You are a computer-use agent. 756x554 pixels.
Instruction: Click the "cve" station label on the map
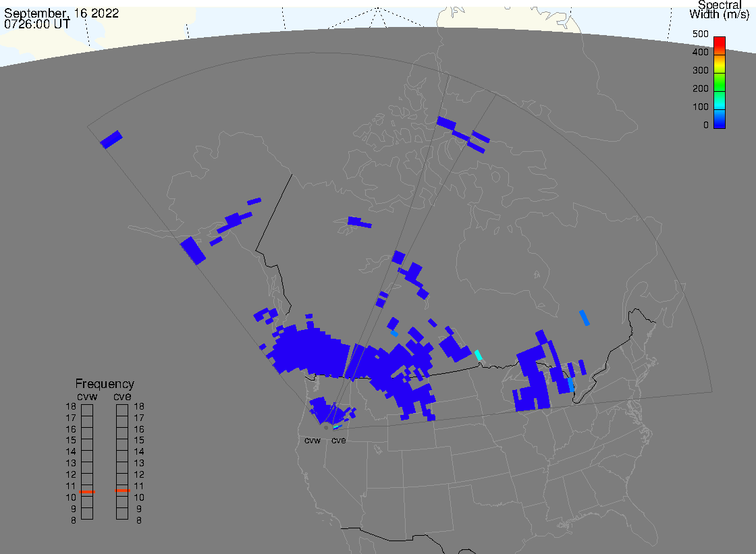tap(338, 441)
